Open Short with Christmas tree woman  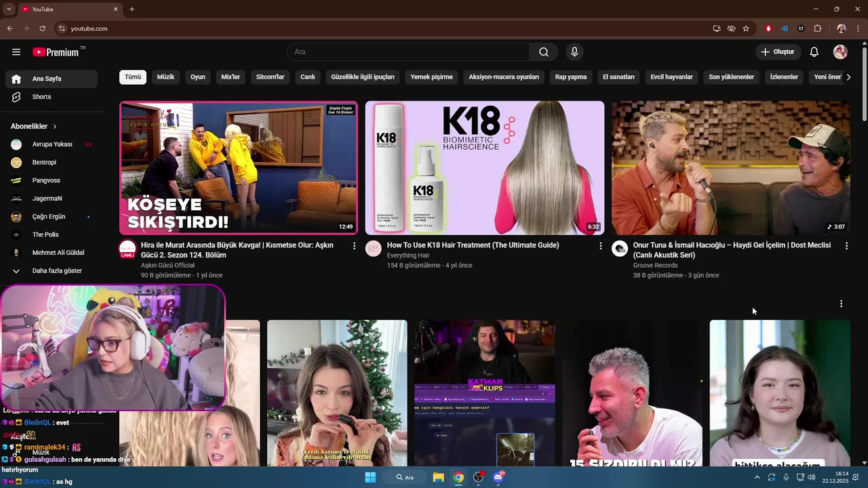337,393
